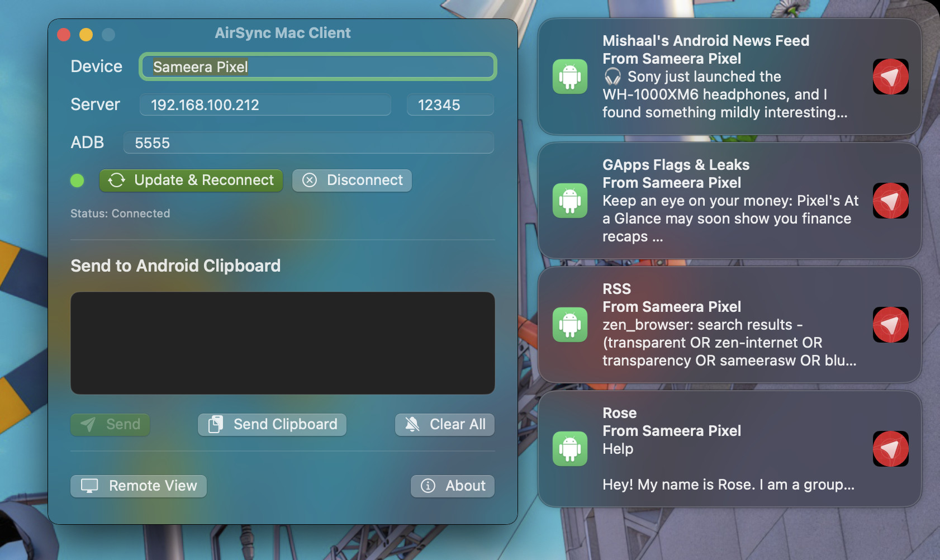Open the Remote View window
Screen dimensions: 940x560
139,486
